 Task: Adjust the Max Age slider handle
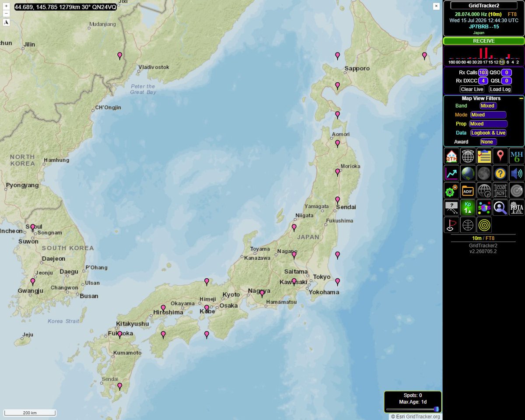tap(436, 409)
